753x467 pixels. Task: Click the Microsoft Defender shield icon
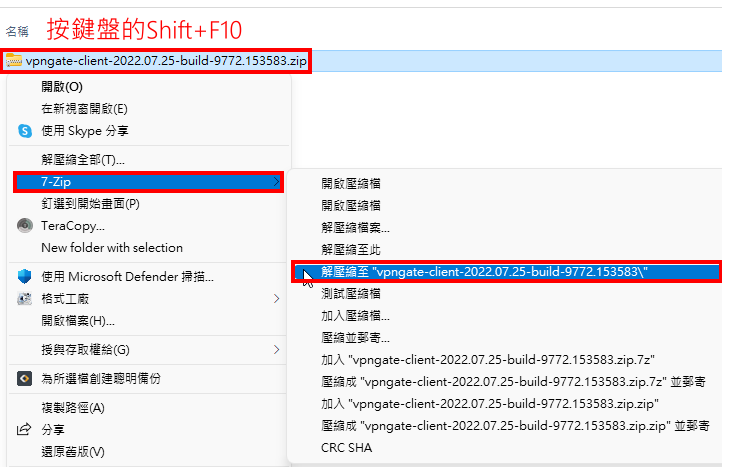click(24, 276)
